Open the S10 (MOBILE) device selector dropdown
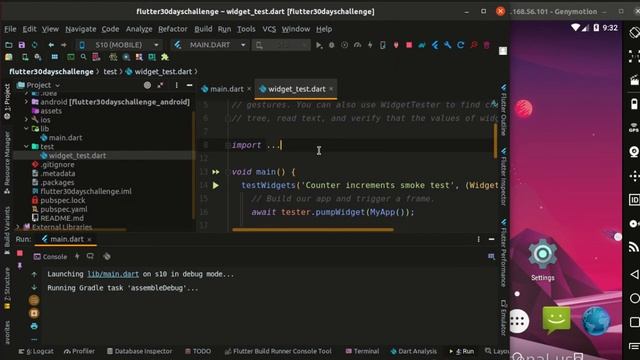Screen dimensions: 640x360 [x=119, y=45]
